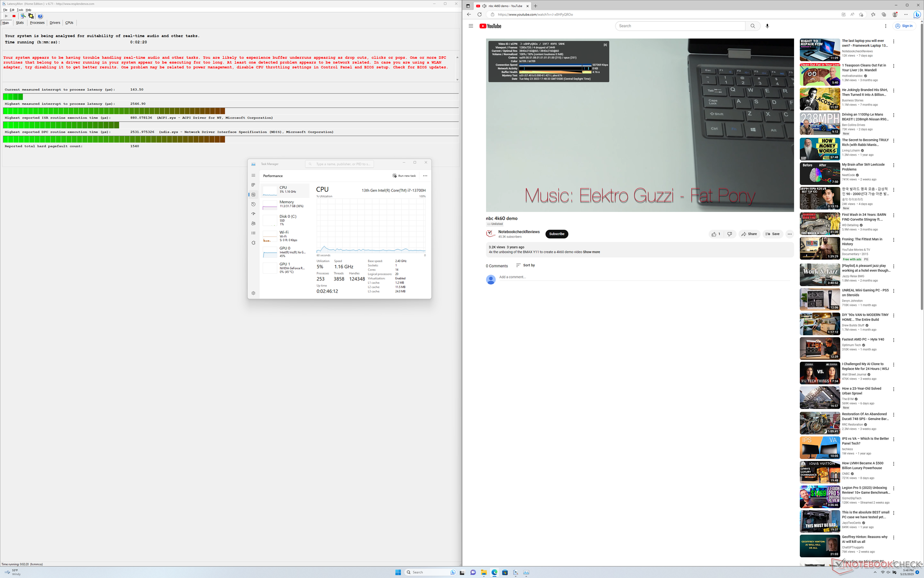The width and height of the screenshot is (924, 578).
Task: Close the stats for nerds overlay
Action: (x=605, y=45)
